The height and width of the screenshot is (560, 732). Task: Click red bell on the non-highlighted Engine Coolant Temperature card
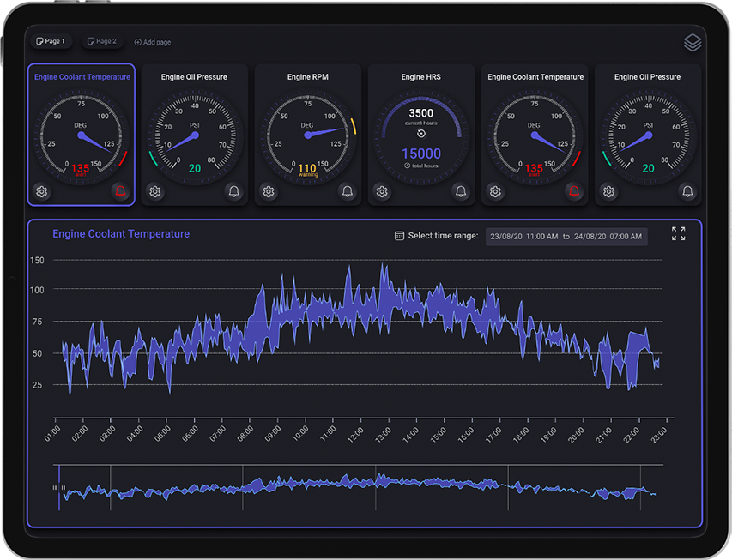point(574,191)
